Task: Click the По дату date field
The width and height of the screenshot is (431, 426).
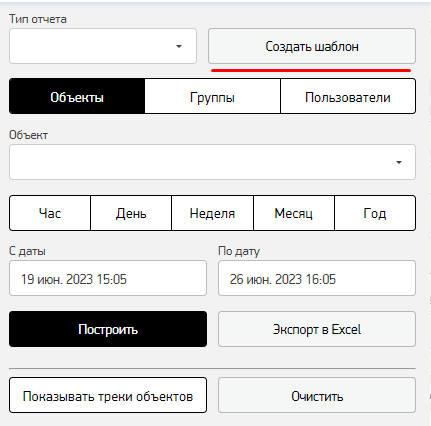Action: (317, 278)
